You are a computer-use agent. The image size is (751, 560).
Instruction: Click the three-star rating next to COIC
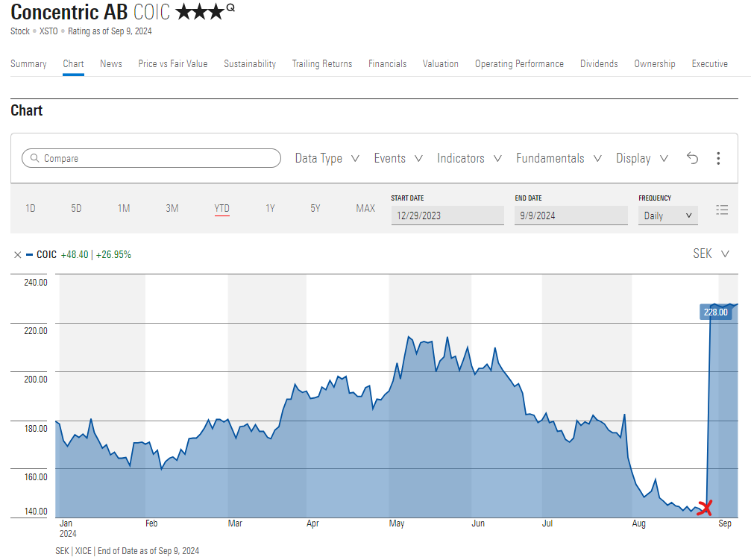pyautogui.click(x=200, y=11)
